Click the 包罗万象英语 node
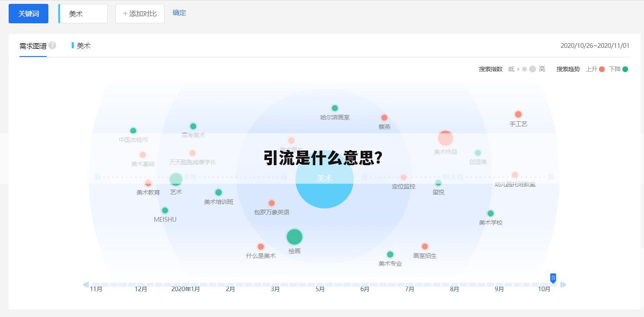The image size is (644, 317). [x=272, y=203]
